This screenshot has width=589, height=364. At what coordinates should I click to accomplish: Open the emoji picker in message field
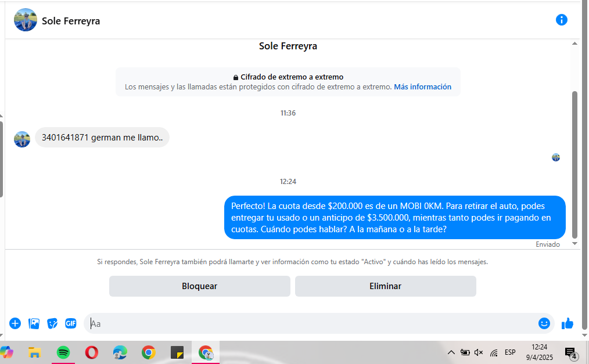(x=544, y=323)
